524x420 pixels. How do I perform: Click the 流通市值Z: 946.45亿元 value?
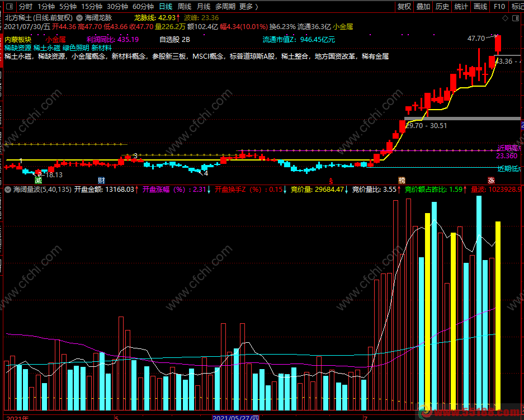click(x=299, y=40)
